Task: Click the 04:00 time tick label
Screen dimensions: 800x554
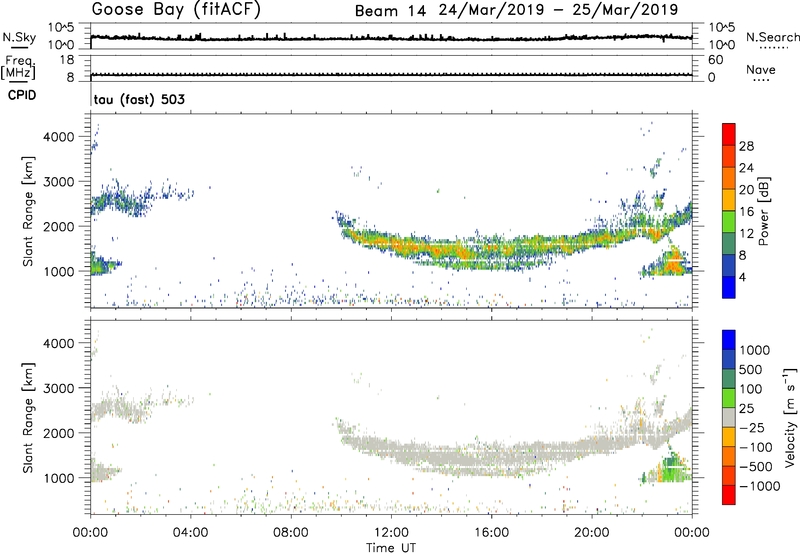Action: point(190,533)
